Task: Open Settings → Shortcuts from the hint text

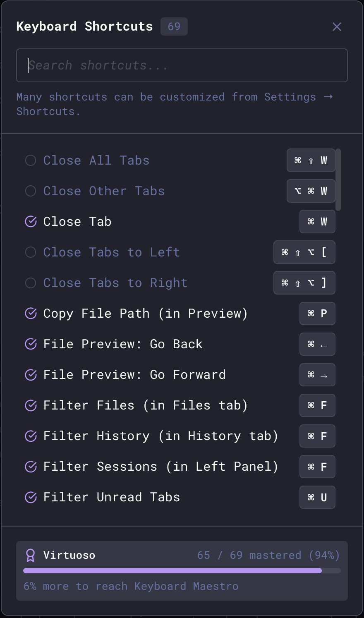Action: coord(290,97)
